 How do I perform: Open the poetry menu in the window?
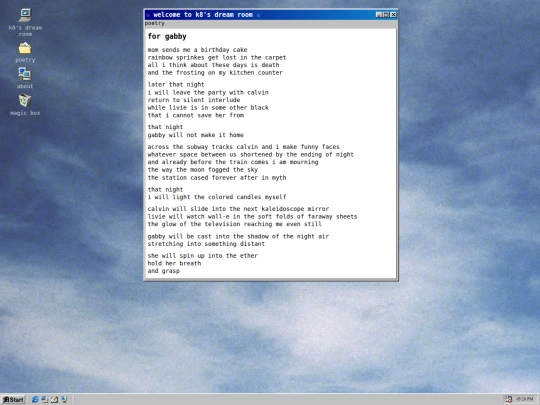click(154, 23)
